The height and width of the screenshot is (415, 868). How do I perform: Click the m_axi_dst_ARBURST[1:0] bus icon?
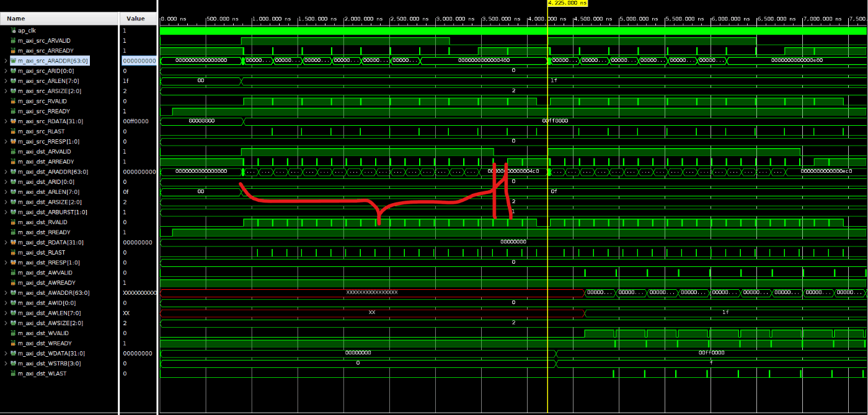coord(14,212)
